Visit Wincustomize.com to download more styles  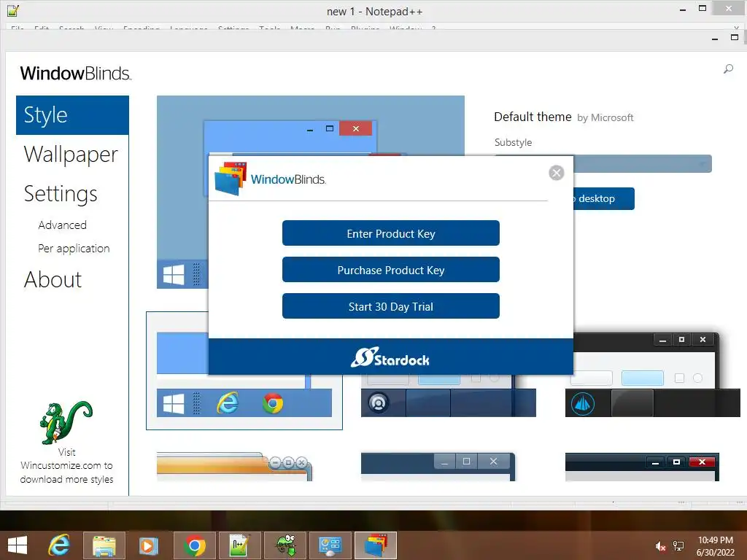coord(66,466)
